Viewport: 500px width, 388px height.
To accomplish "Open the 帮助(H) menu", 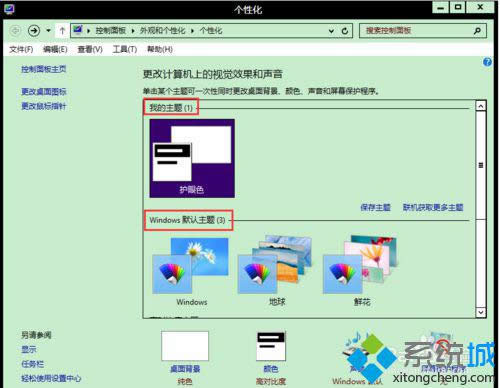I will [x=160, y=49].
